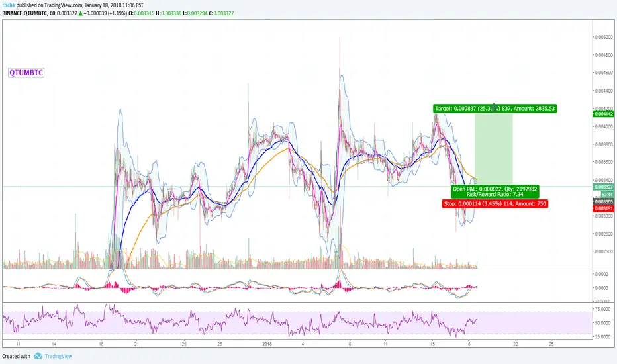Click the 0.004800 price axis label
This screenshot has height=364, width=617.
coord(604,55)
